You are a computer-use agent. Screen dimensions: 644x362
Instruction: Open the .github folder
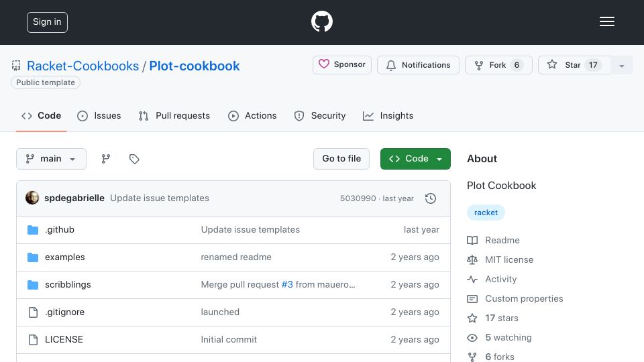[x=60, y=229]
